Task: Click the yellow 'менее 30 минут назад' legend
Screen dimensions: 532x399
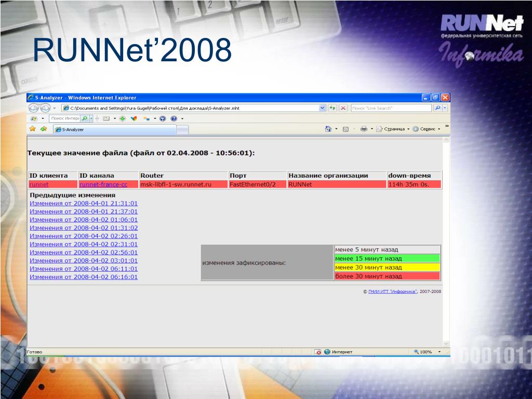Action: point(387,268)
